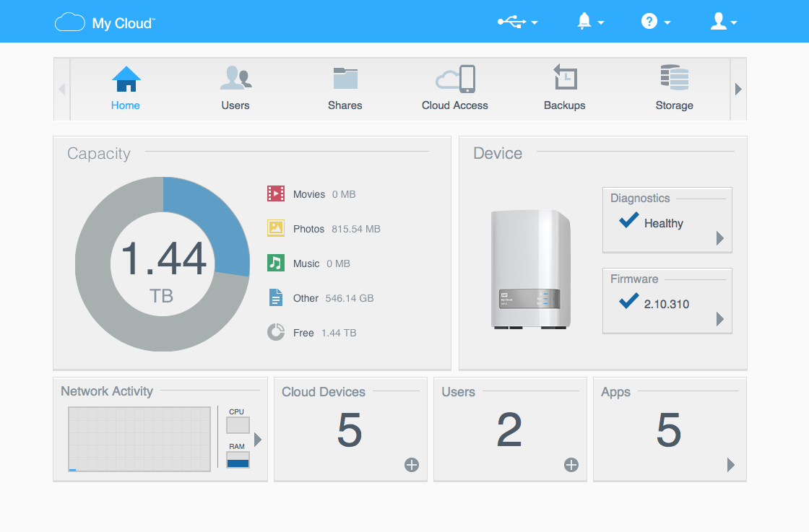Click the RAM usage indicator

click(x=238, y=459)
